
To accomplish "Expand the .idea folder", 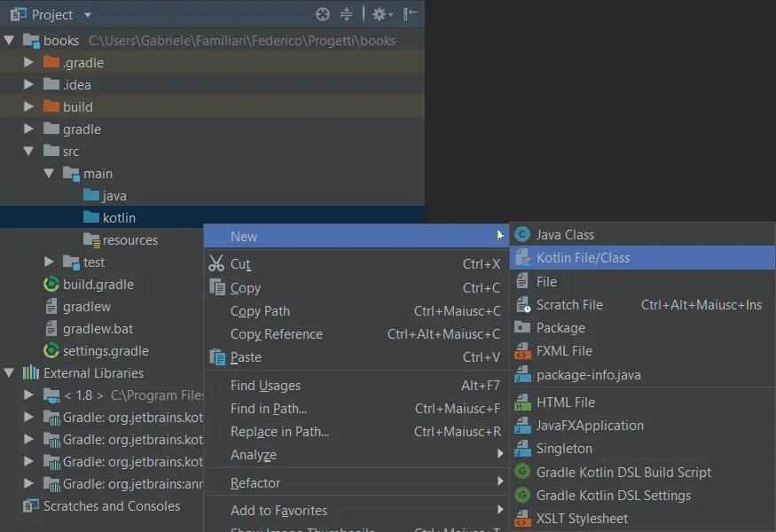I will coord(28,84).
